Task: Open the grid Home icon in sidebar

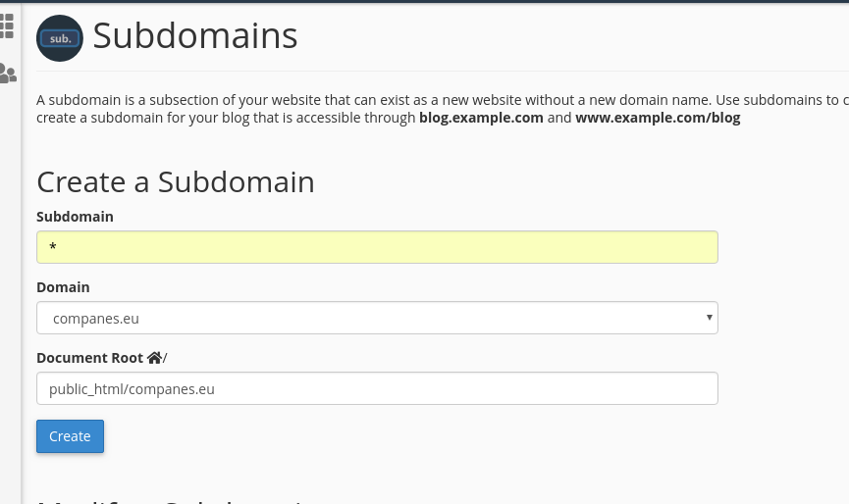Action: click(x=7, y=25)
